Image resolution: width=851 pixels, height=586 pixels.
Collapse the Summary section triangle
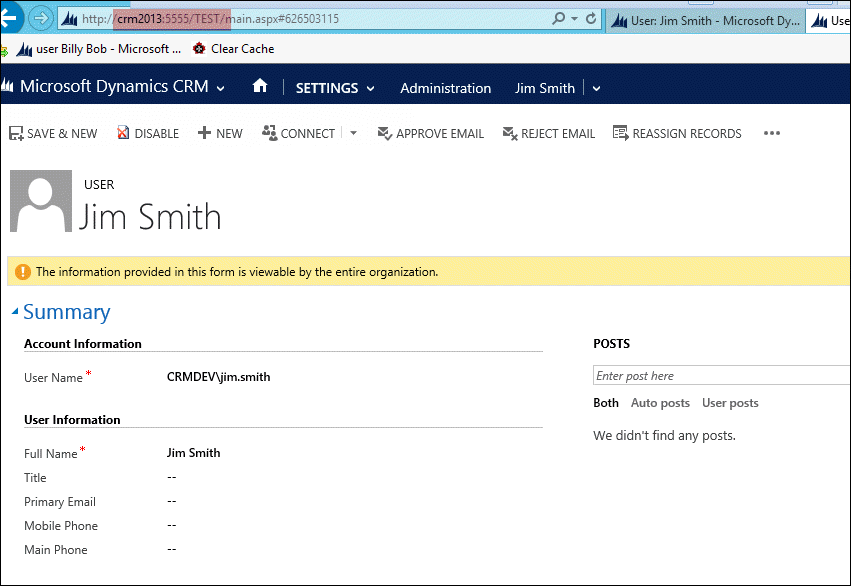pos(15,311)
